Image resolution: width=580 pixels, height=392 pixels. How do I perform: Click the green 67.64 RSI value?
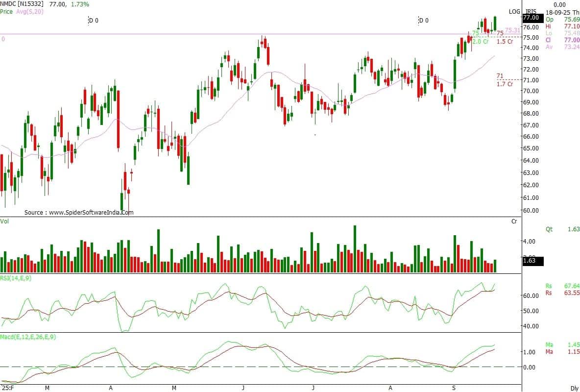point(572,286)
